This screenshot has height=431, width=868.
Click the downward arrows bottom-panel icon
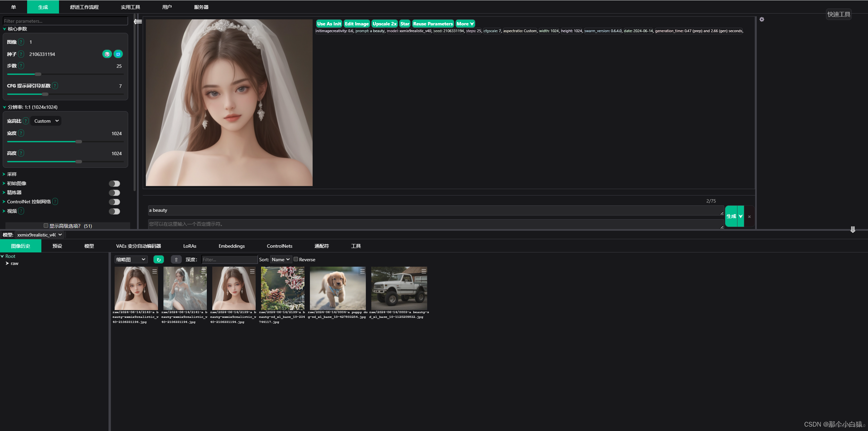tap(852, 230)
